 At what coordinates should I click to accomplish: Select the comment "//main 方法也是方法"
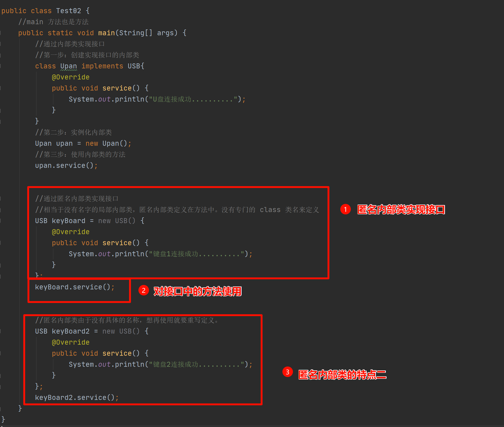coord(53,22)
